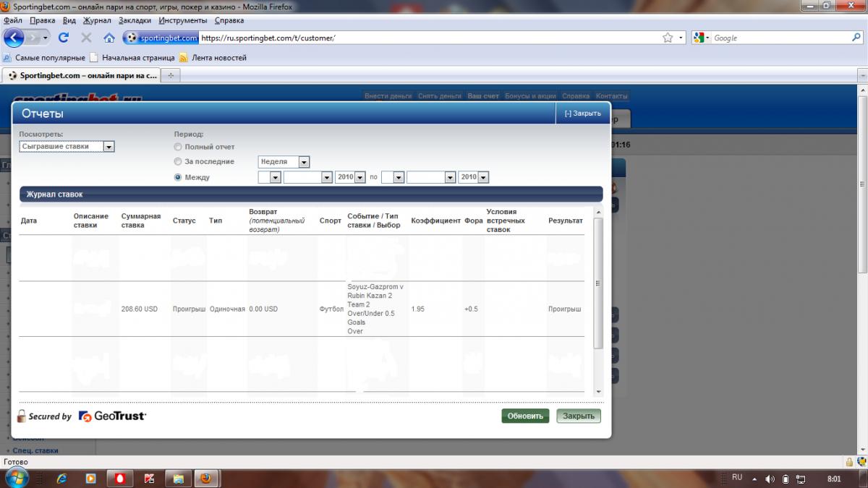Click the status bar padlock icon
The width and height of the screenshot is (868, 488).
(850, 462)
